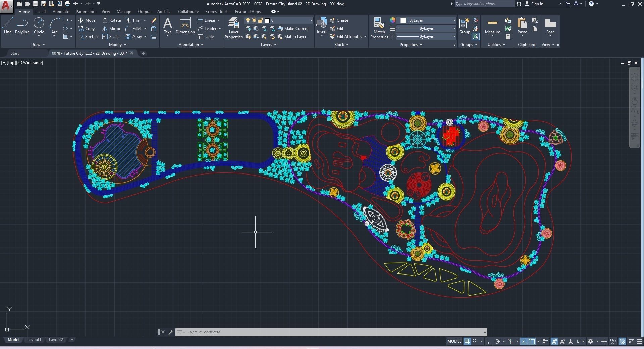Open the linetype ByLayer dropdown
Image resolution: width=644 pixels, height=349 pixels.
coord(427,36)
